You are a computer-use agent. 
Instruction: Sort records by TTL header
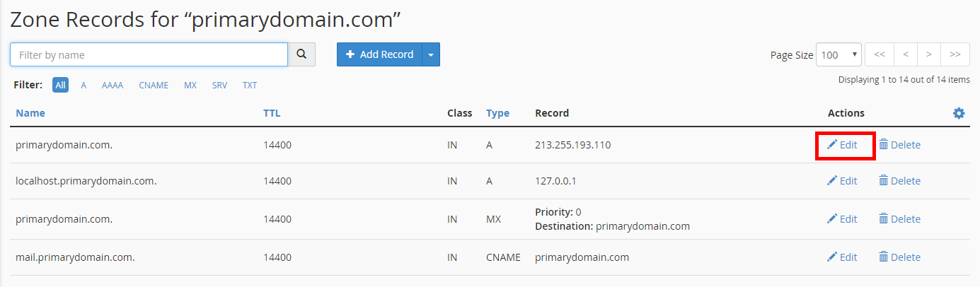pyautogui.click(x=272, y=113)
